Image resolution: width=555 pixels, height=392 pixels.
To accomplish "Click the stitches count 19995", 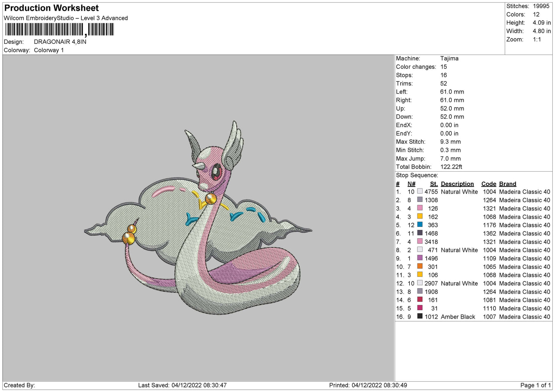I will [x=541, y=6].
